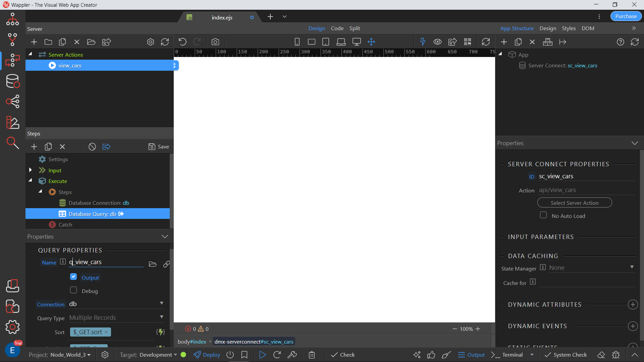Uncheck the Output checkbox

[x=73, y=277]
